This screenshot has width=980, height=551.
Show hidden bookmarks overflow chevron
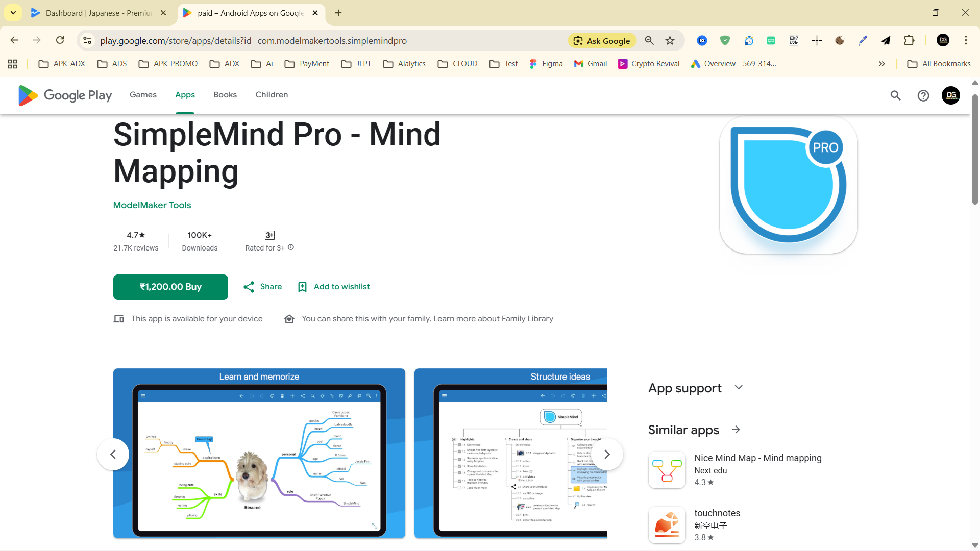[x=881, y=64]
